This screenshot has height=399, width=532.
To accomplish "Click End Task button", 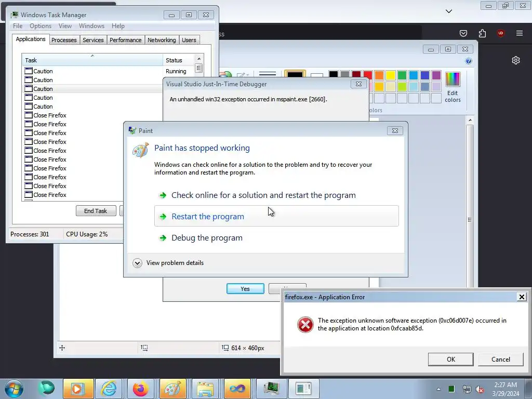I will tap(96, 211).
